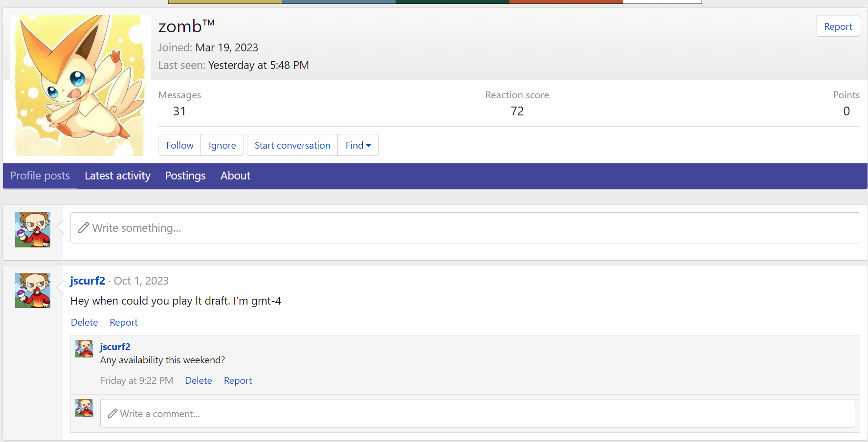Click your avatar next to Write something field
Image resolution: width=868 pixels, height=442 pixels.
coord(33,230)
